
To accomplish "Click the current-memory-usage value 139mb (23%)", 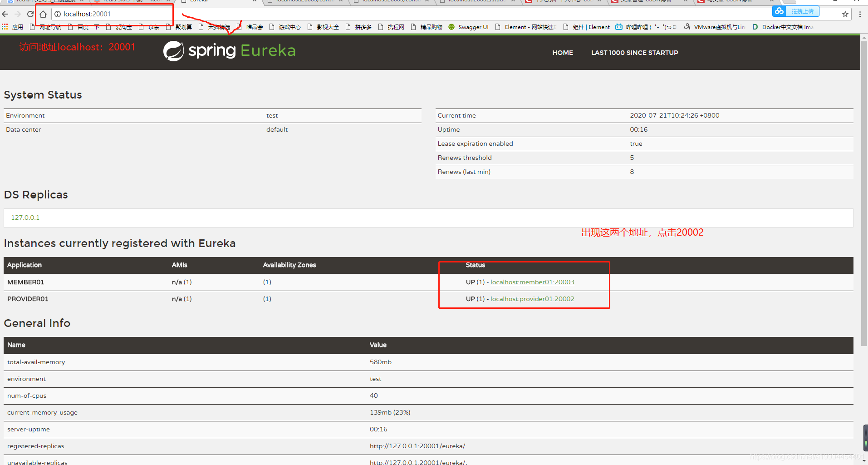I will pyautogui.click(x=390, y=412).
